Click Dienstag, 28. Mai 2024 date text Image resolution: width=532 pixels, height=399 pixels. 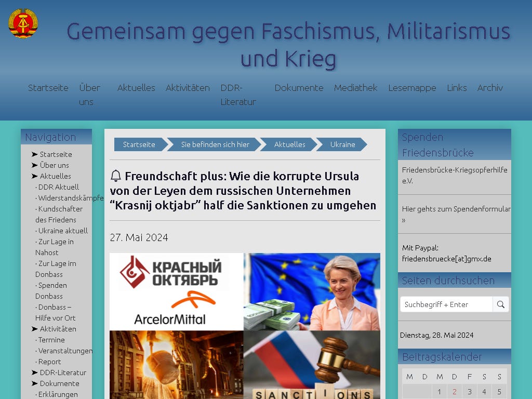click(x=436, y=335)
